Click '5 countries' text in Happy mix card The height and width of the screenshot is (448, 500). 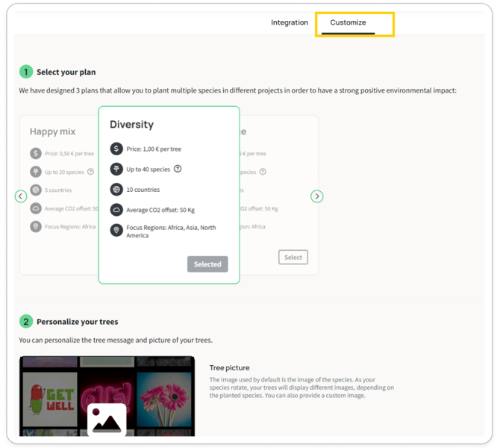click(58, 190)
